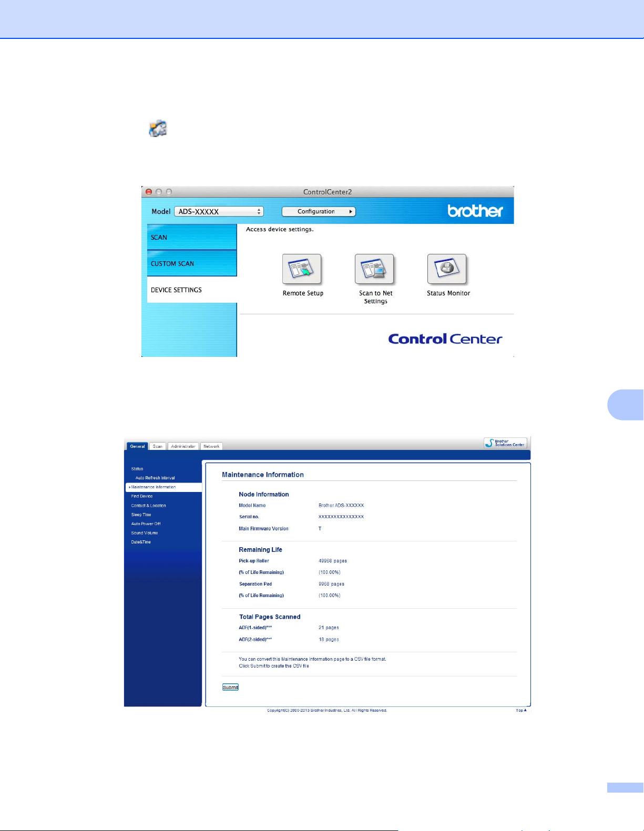Click the ControlCenter2 icon above the window
This screenshot has height=831, width=644.
pyautogui.click(x=158, y=129)
